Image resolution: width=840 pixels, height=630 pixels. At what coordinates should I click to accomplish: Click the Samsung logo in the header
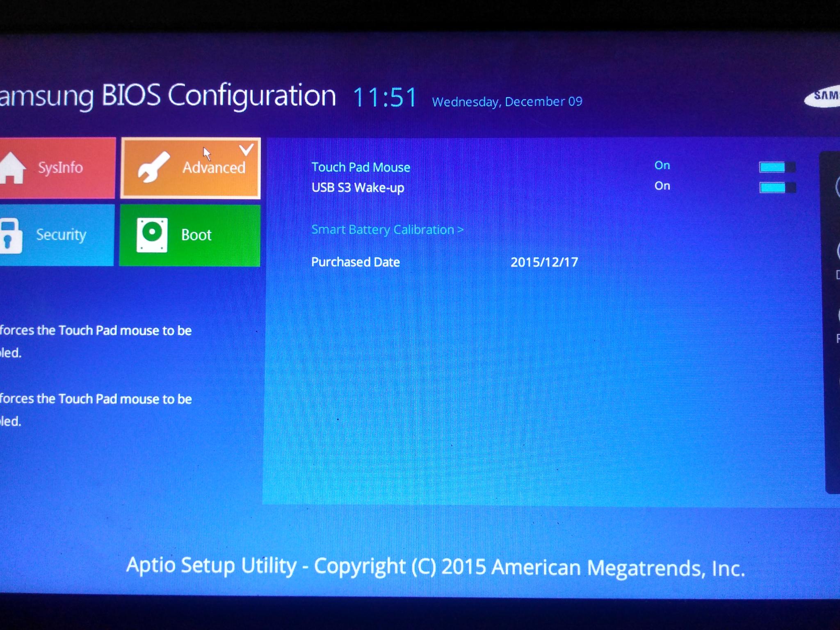pos(822,97)
